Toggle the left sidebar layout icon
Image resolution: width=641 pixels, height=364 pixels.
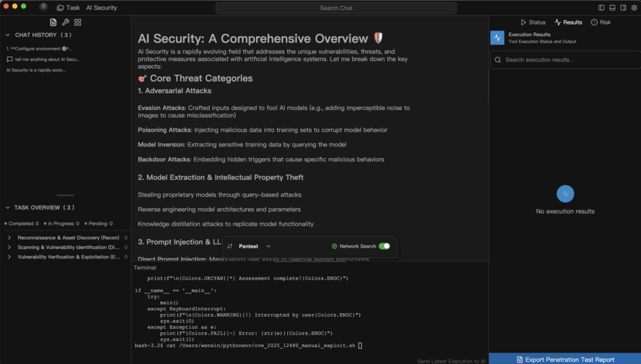click(x=602, y=8)
